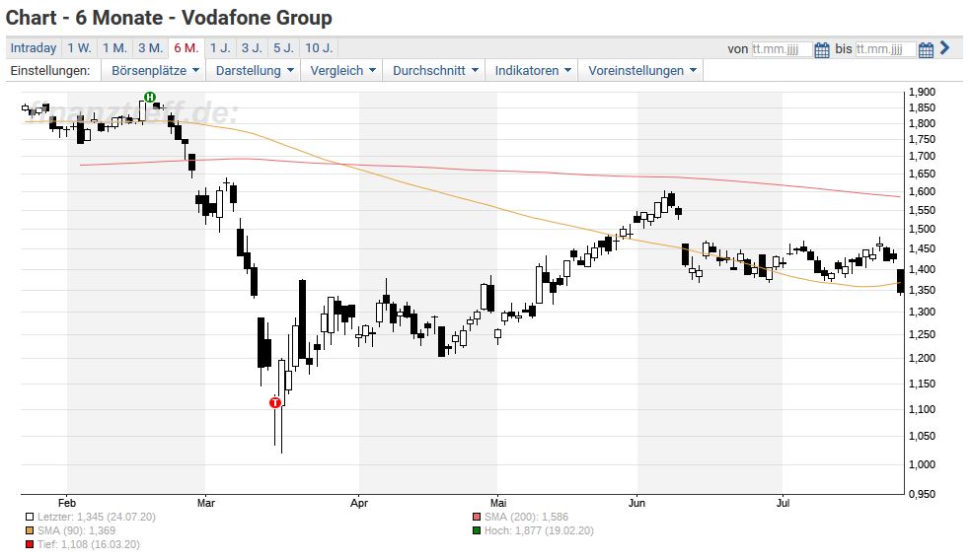Click 'Tief: 1,108 (16.03.20)' legend text
Viewport: 971px width, 560px height.
pos(89,544)
